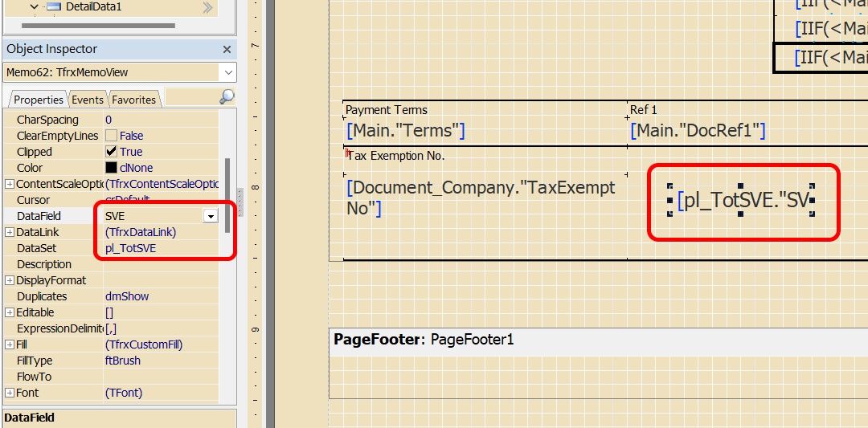The image size is (868, 428).
Task: Expand the DisplayFormat property node
Action: coord(10,280)
